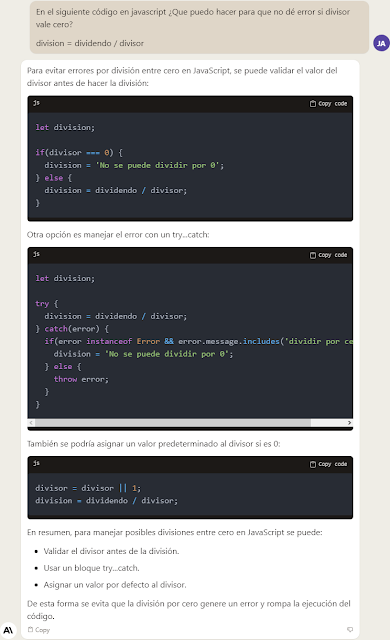The image size is (390, 640).
Task: Open the JA user avatar
Action: click(x=381, y=43)
